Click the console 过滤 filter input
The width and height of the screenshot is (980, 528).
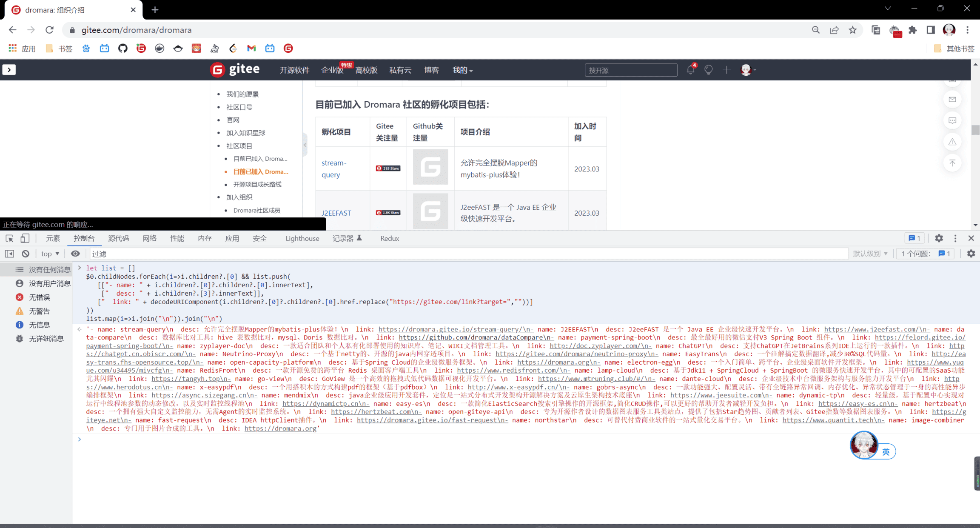[x=468, y=254]
